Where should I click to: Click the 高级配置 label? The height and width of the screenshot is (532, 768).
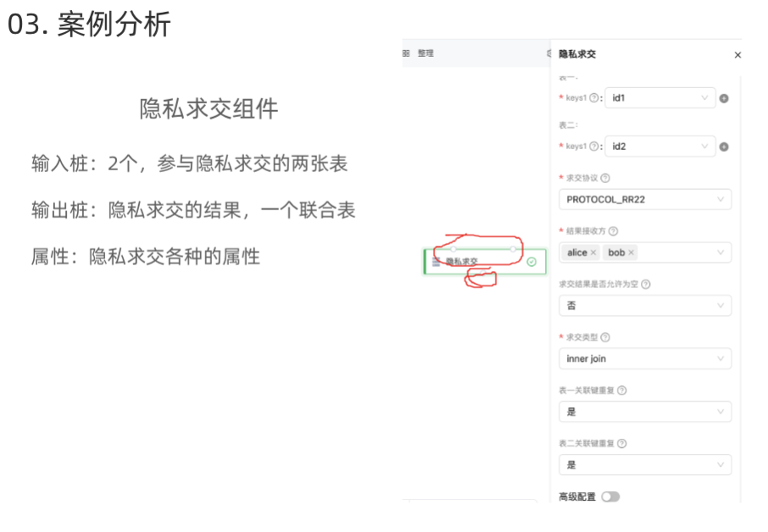tap(577, 496)
